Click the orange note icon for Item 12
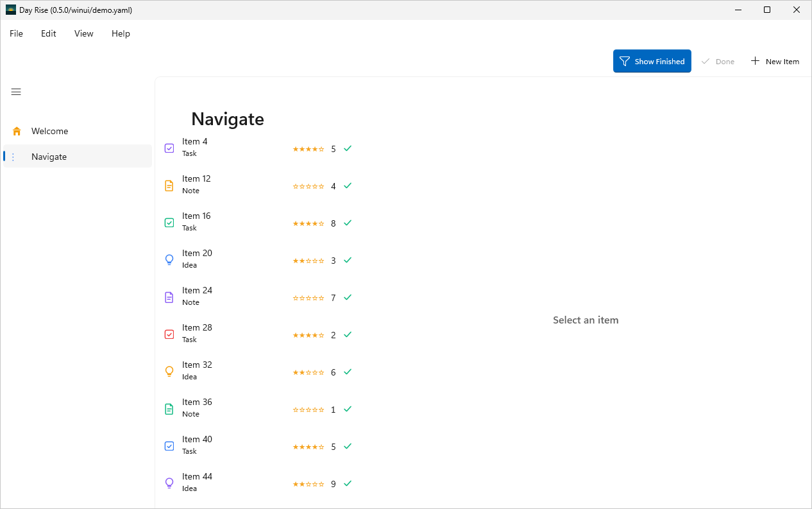 169,185
